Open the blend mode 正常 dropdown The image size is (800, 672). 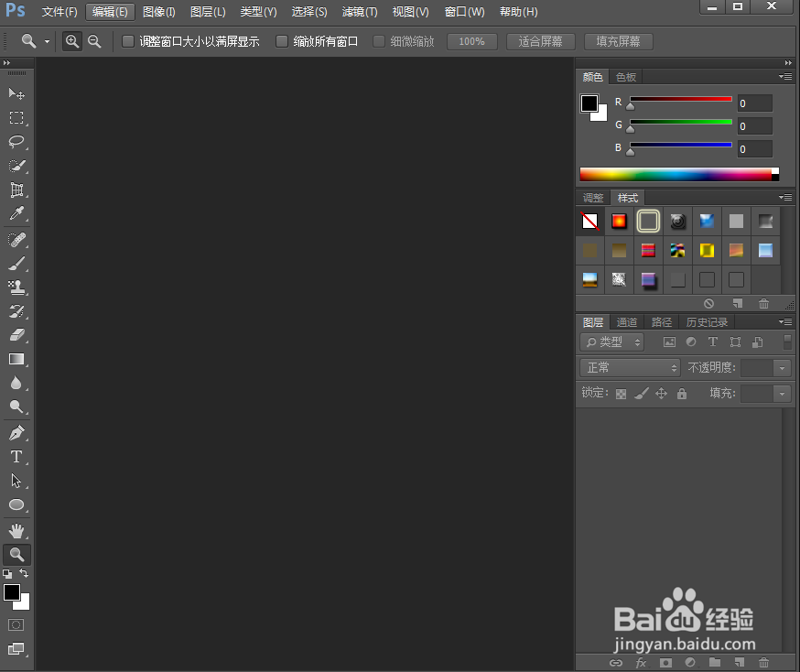(630, 367)
